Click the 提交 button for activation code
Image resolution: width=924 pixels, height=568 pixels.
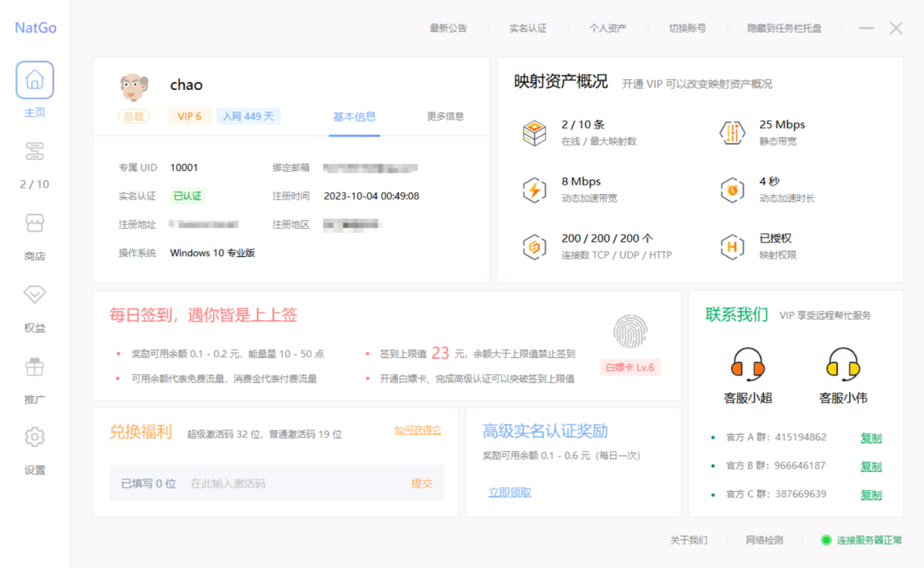421,484
